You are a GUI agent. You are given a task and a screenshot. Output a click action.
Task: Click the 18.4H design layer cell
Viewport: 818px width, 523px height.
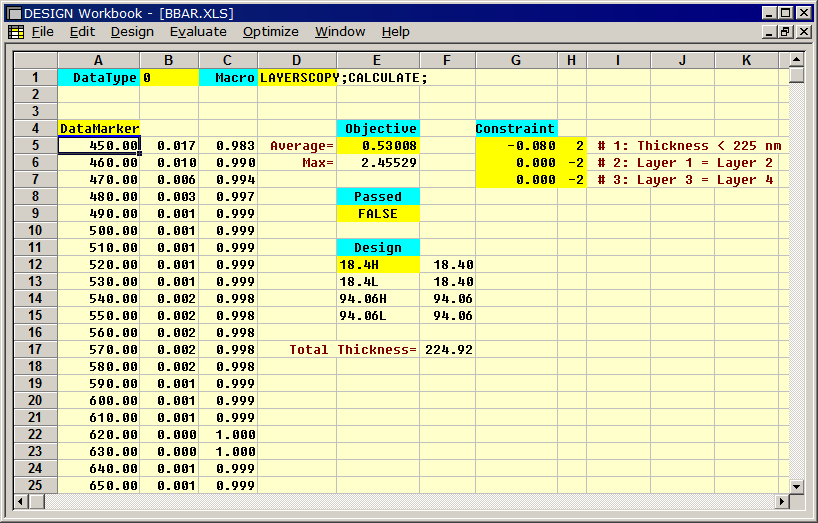pos(378,264)
